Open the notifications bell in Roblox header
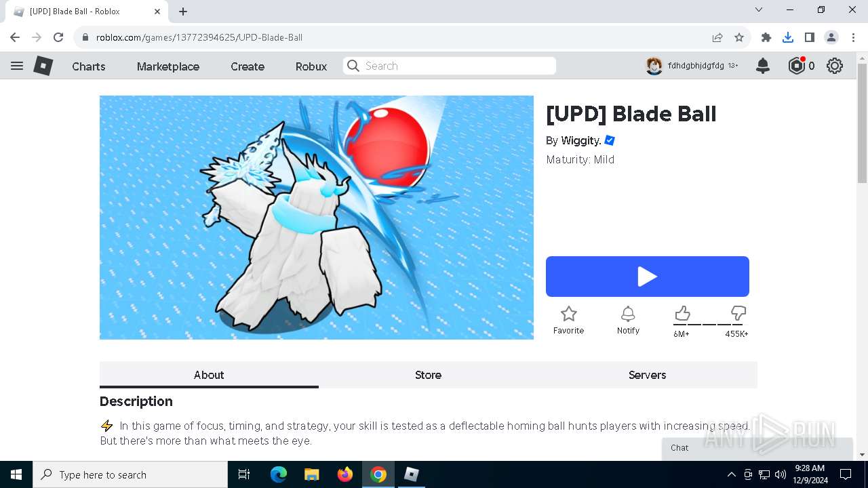The image size is (868, 488). (763, 66)
